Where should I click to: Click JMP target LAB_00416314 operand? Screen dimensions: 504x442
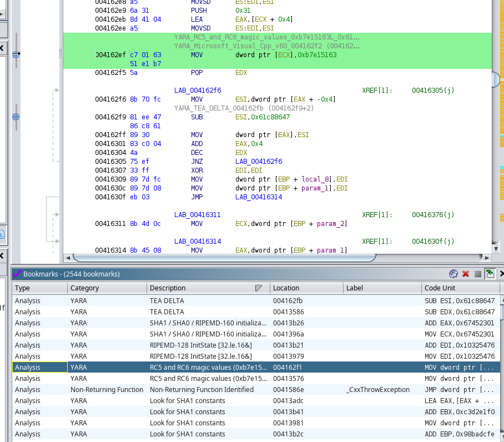[259, 197]
